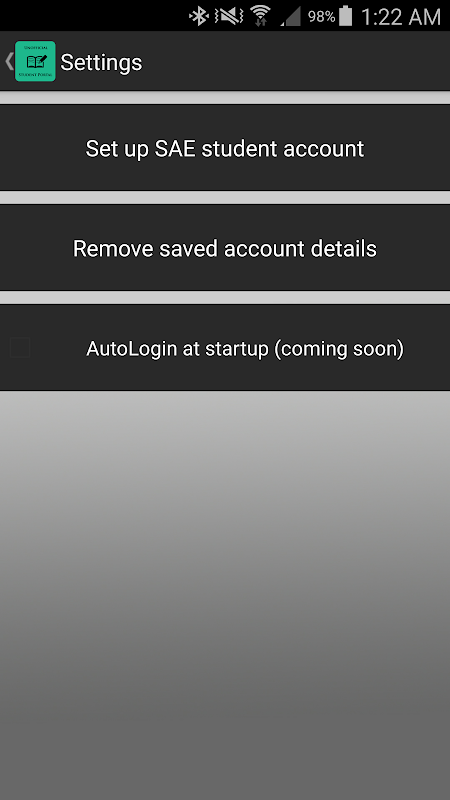Tap the 98% battery percentage text

click(321, 17)
